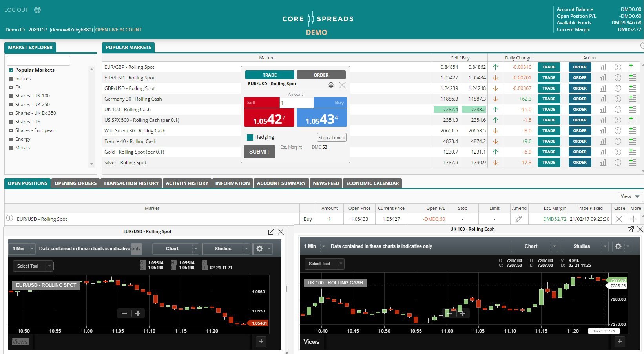Open info icon for EUR/USD market row
This screenshot has height=354, width=644.
point(618,78)
